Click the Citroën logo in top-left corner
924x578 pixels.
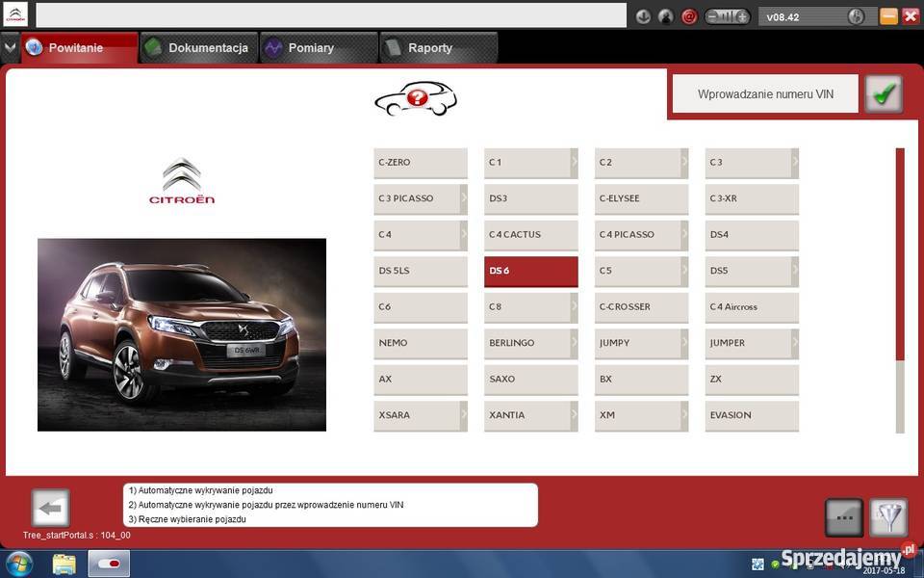pos(16,14)
